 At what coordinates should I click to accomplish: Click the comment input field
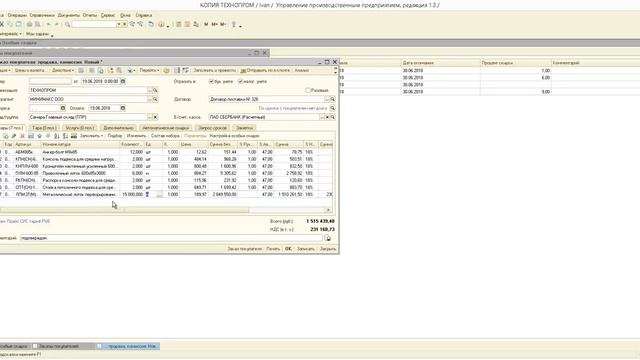pos(171,238)
